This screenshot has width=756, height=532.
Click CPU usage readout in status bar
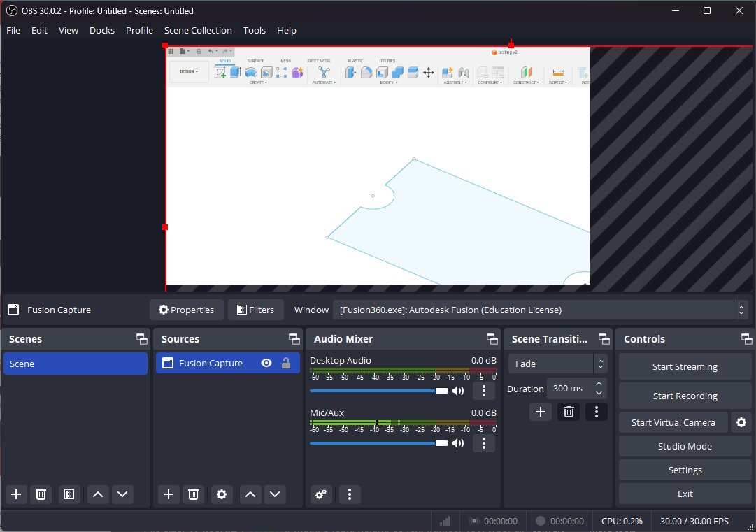click(622, 521)
